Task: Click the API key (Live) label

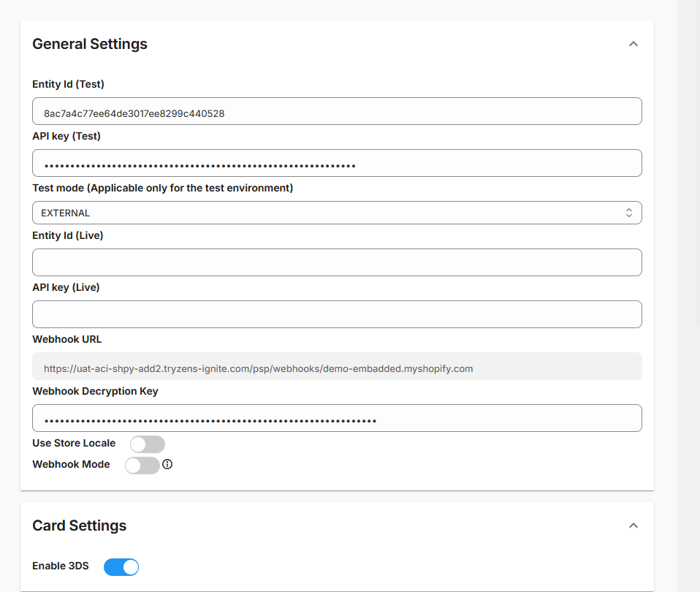Action: (x=66, y=287)
